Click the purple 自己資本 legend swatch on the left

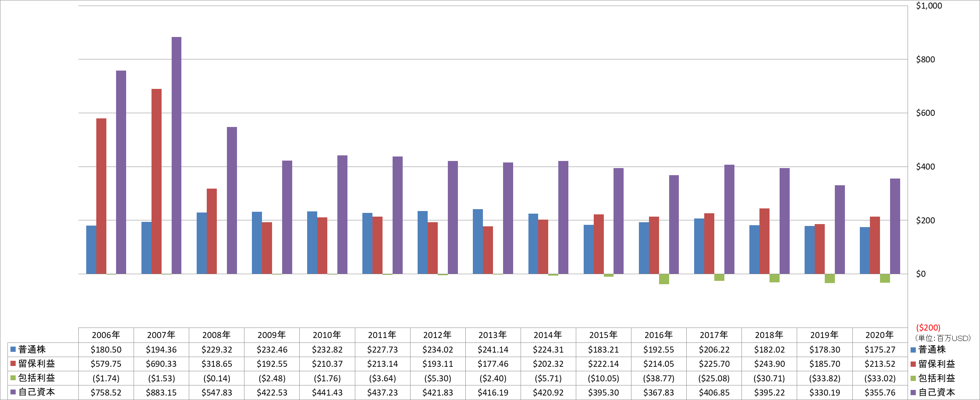[13, 392]
